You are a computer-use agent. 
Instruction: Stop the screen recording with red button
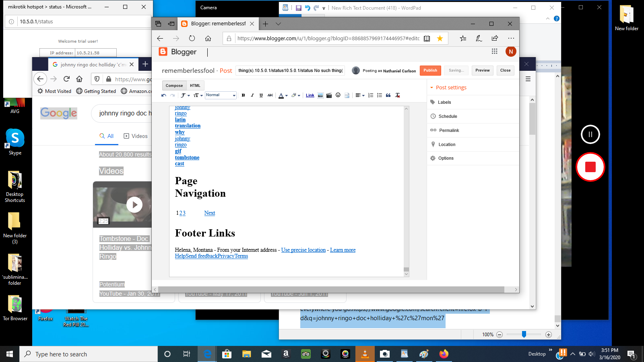point(590,167)
